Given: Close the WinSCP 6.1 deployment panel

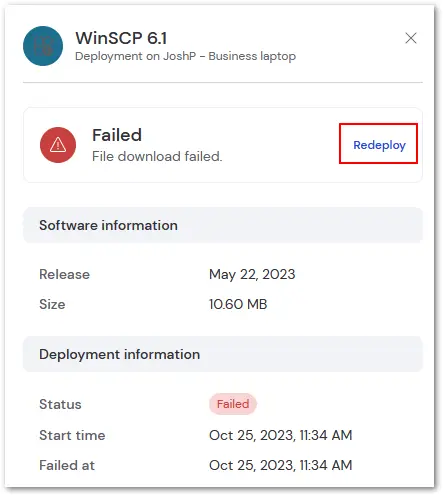Looking at the screenshot, I should tap(411, 38).
